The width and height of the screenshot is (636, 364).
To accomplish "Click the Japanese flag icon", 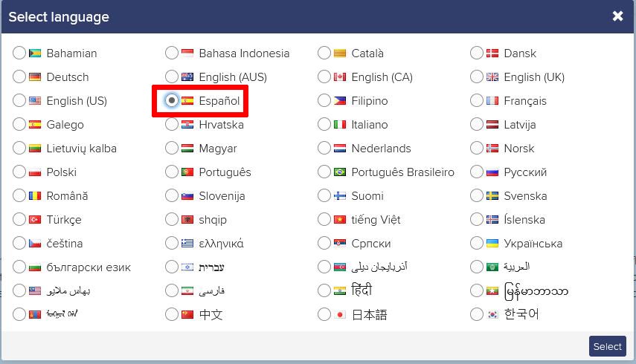I will [x=341, y=315].
